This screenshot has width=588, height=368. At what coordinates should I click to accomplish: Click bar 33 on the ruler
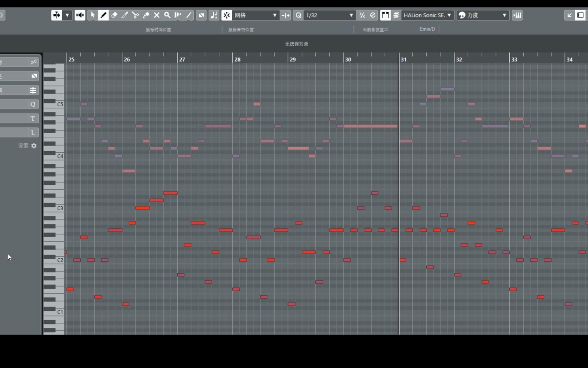[514, 59]
